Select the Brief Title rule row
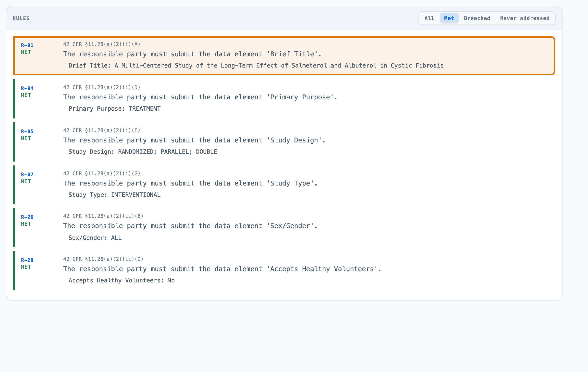The image size is (588, 372). coord(284,56)
